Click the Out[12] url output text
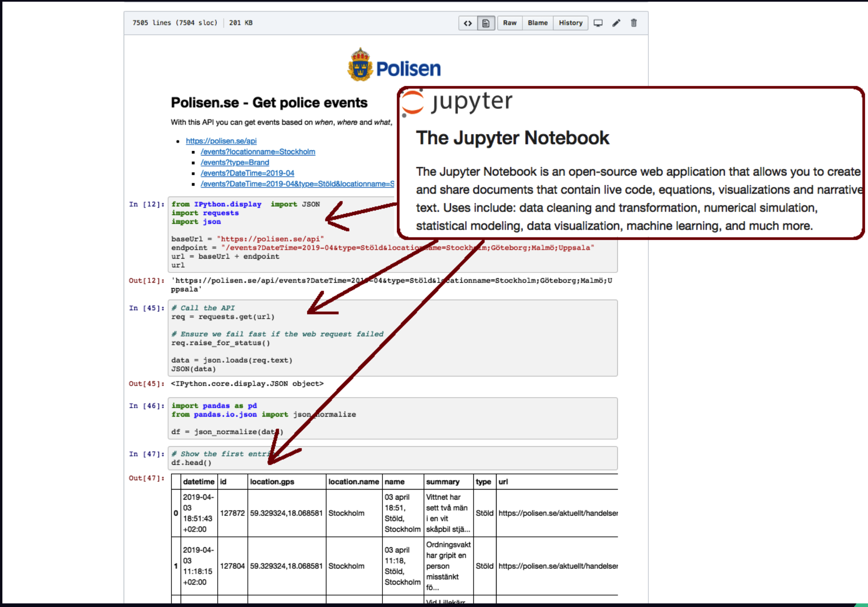Viewport: 868px width, 607px height. tap(392, 285)
